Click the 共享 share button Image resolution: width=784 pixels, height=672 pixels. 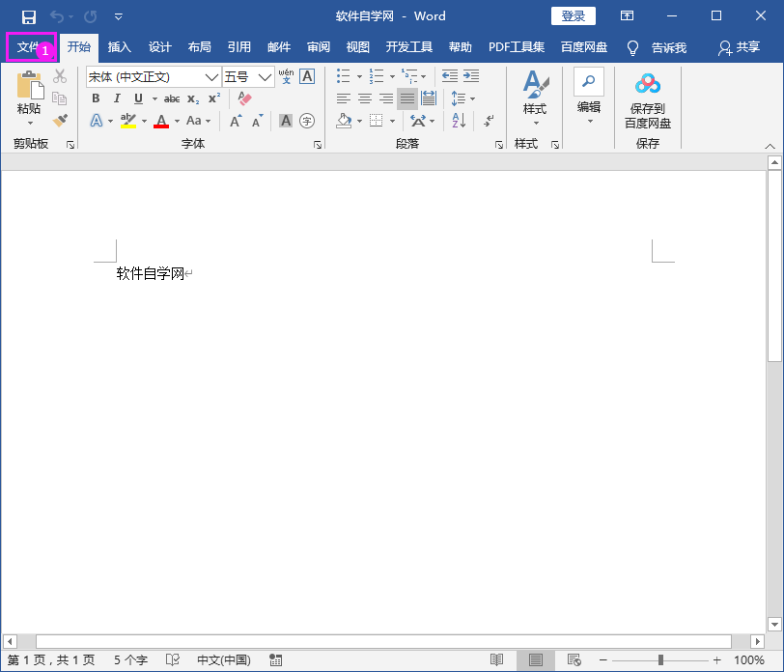click(738, 47)
